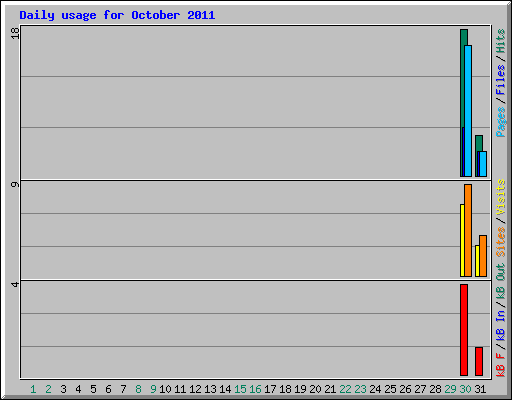Click day 17 on the x-axis
Image resolution: width=512 pixels, height=400 pixels.
coord(270,389)
